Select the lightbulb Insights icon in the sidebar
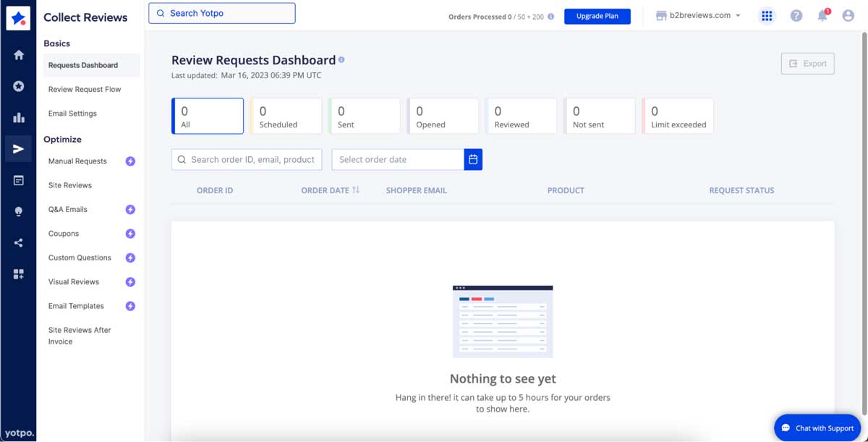 (x=18, y=211)
